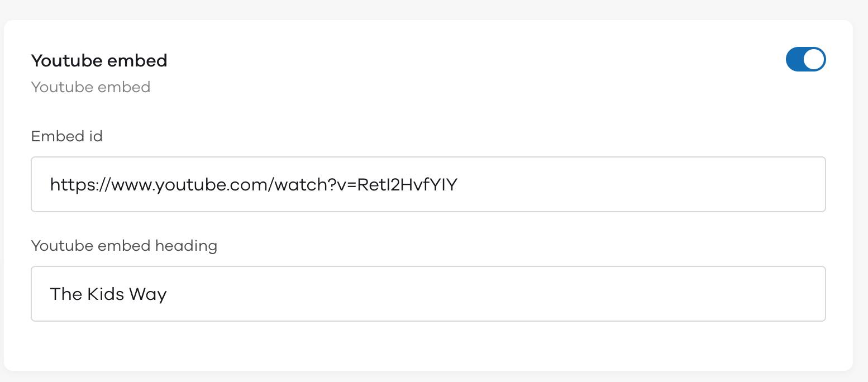868x382 pixels.
Task: Focus the Embed id input field
Action: (x=428, y=184)
